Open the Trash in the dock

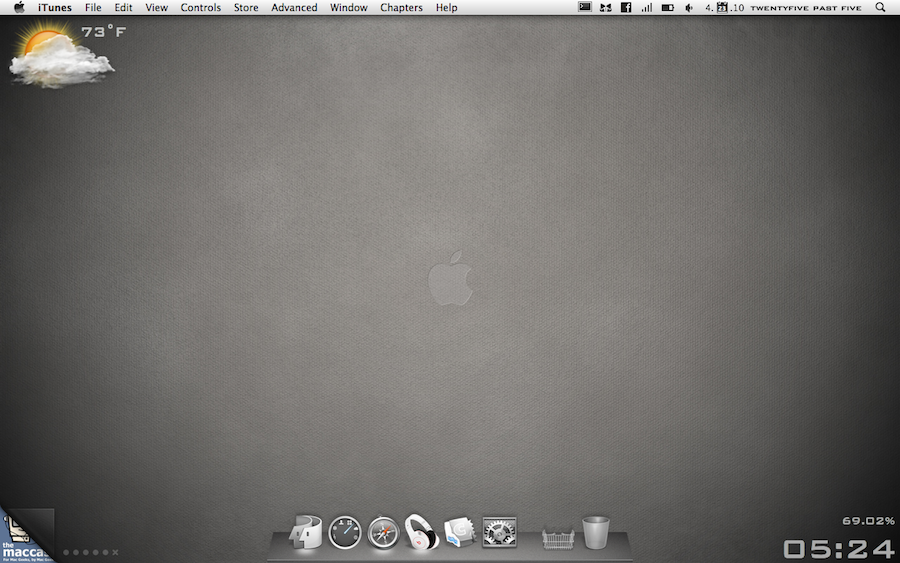coord(596,533)
